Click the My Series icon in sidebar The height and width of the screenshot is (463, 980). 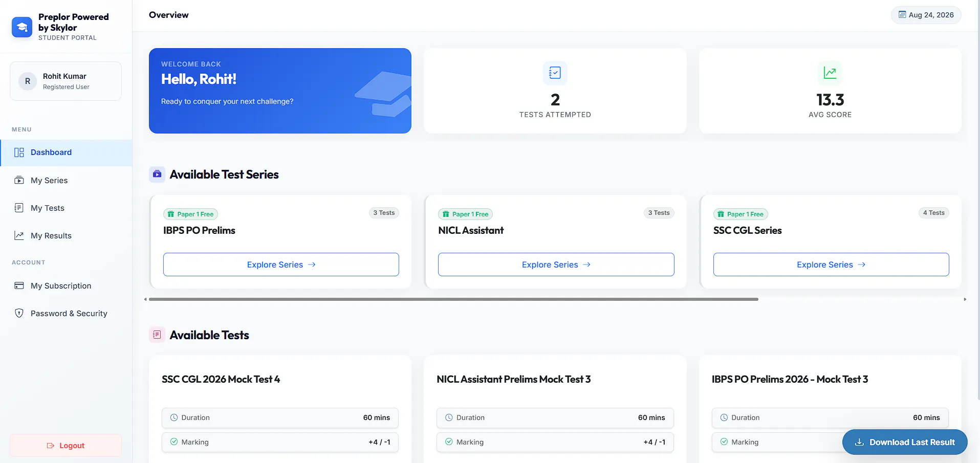(x=19, y=180)
